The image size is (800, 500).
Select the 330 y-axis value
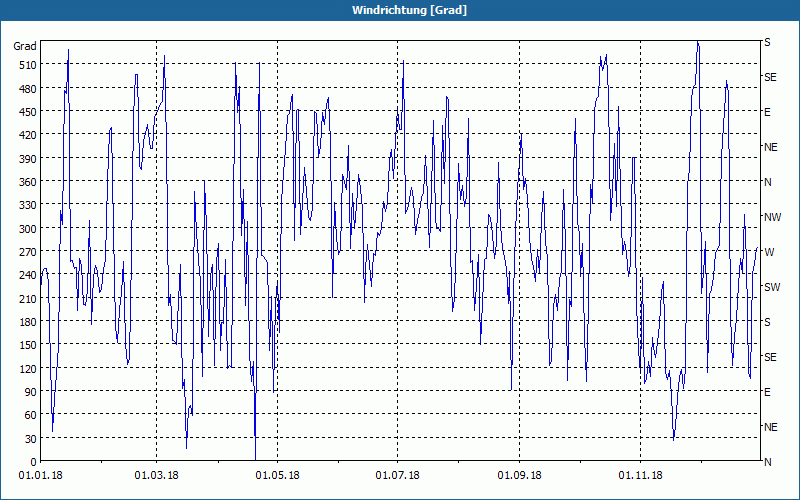point(28,205)
